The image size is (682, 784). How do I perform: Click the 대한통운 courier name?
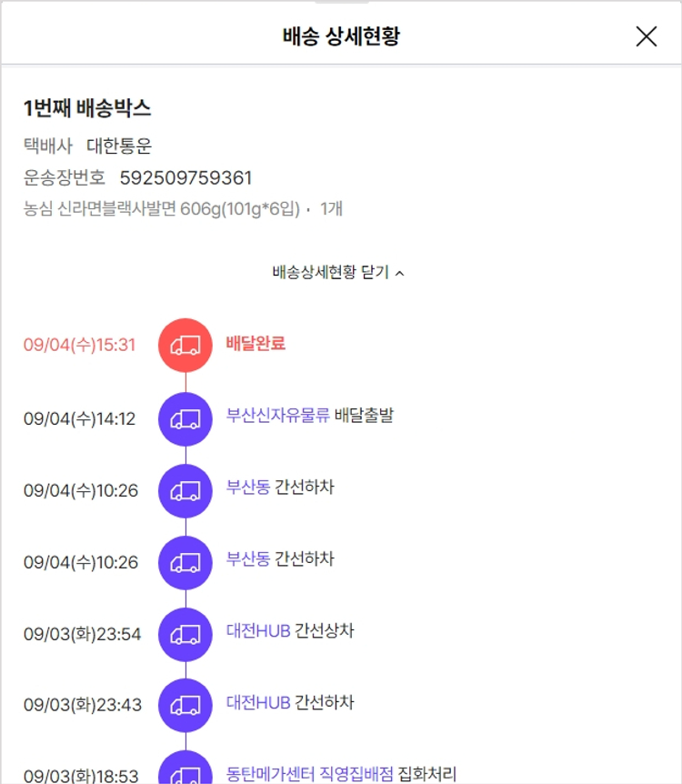coord(119,146)
